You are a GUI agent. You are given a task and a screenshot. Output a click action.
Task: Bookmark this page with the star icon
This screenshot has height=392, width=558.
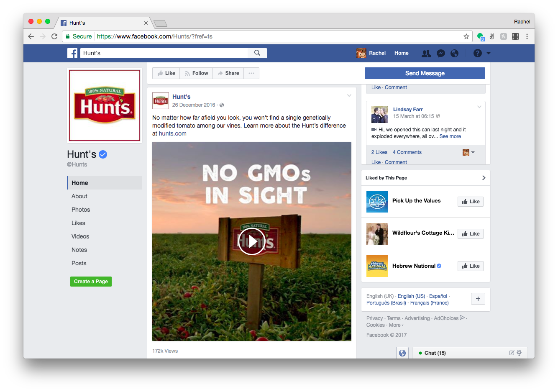[x=466, y=36]
